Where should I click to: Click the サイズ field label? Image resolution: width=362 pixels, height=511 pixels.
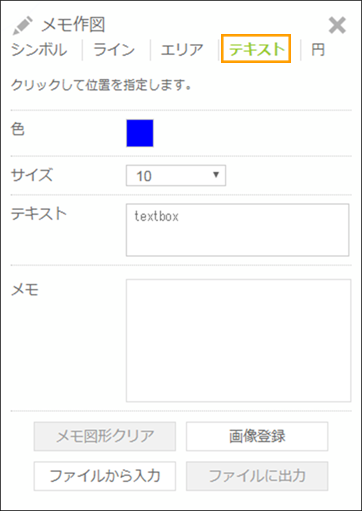pyautogui.click(x=32, y=175)
